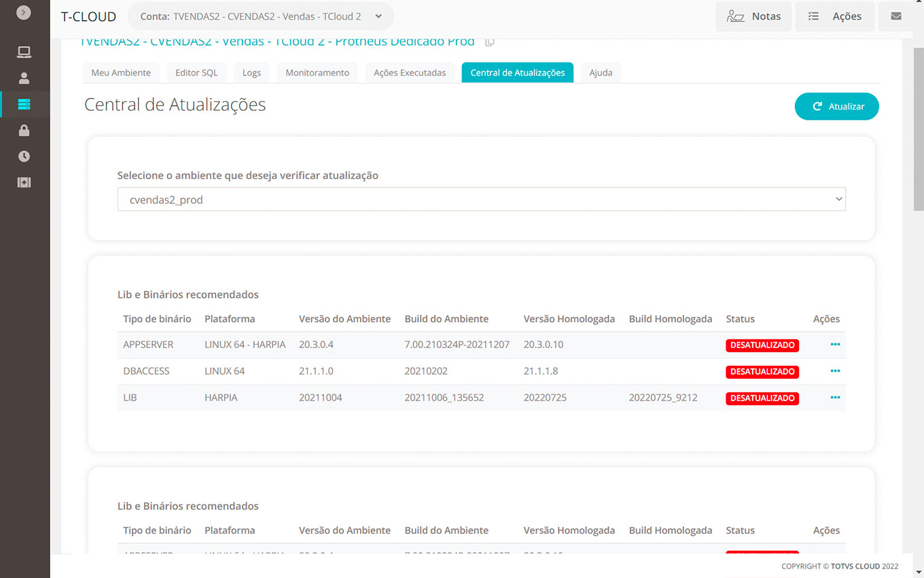Image resolution: width=924 pixels, height=578 pixels.
Task: Open the first-aid kit sidebar icon
Action: tap(24, 182)
